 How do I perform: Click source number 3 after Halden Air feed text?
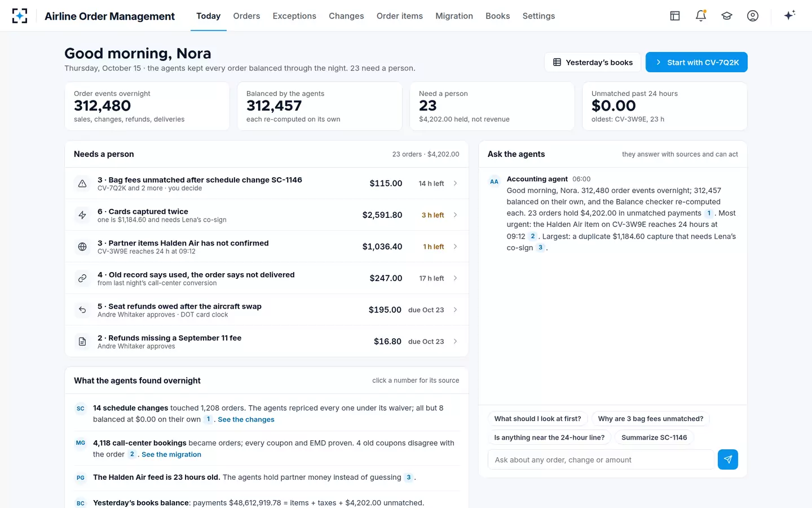tap(409, 478)
